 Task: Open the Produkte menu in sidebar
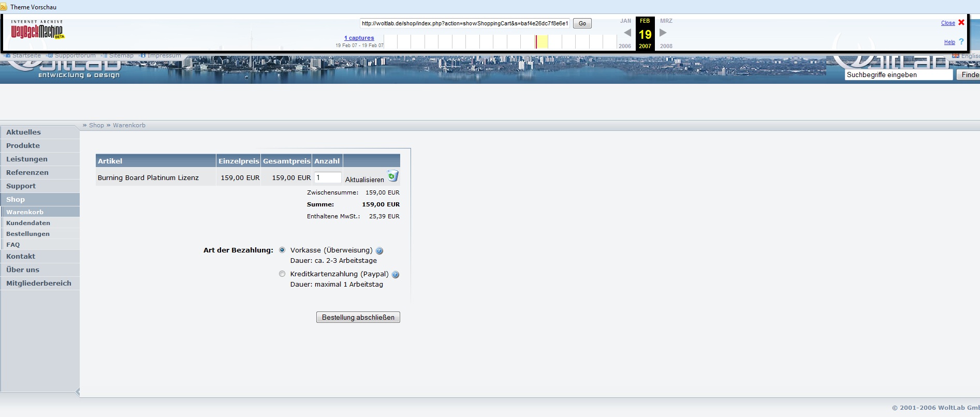coord(23,145)
